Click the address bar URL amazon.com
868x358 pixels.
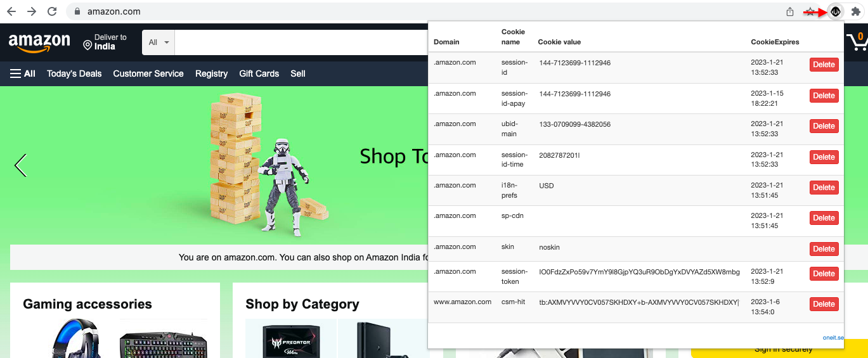[x=114, y=11]
